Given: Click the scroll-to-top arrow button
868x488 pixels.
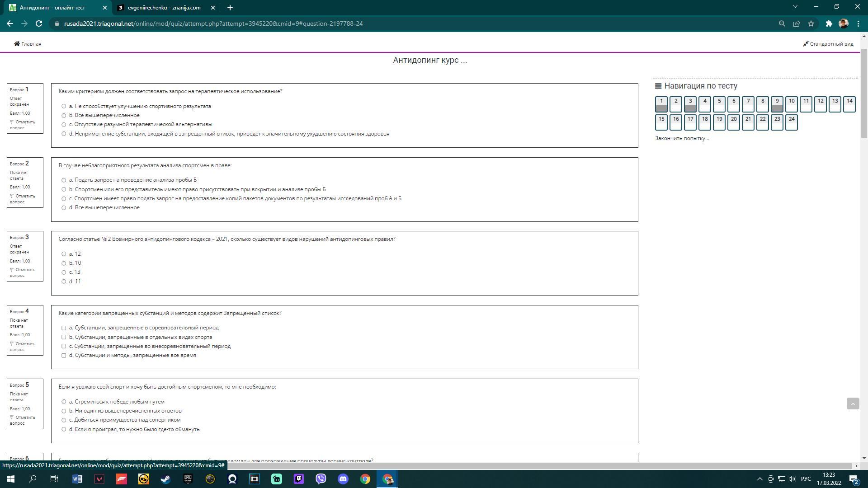Looking at the screenshot, I should pos(853,404).
